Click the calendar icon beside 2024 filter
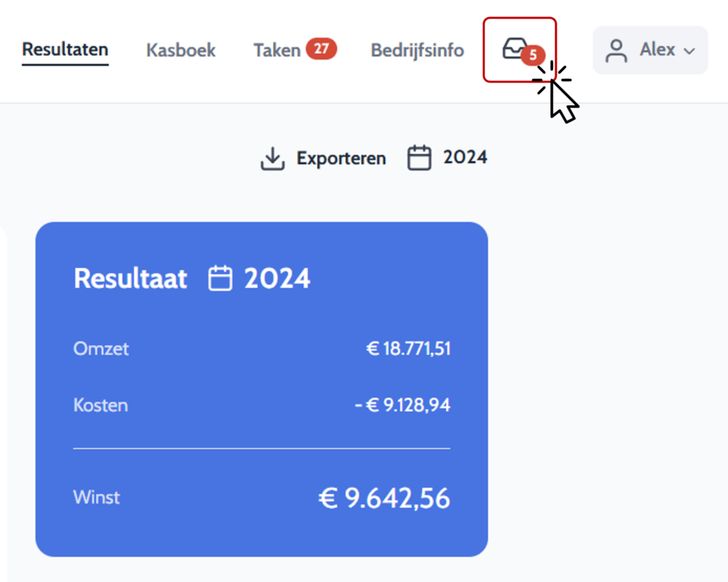The height and width of the screenshot is (582, 728). tap(419, 158)
